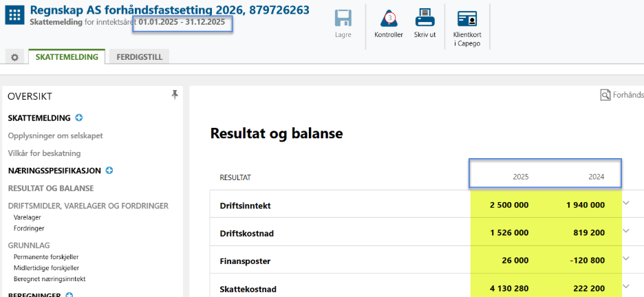This screenshot has width=644, height=297.
Task: Click the plus icon beside Skattemelding
Action: click(x=79, y=118)
